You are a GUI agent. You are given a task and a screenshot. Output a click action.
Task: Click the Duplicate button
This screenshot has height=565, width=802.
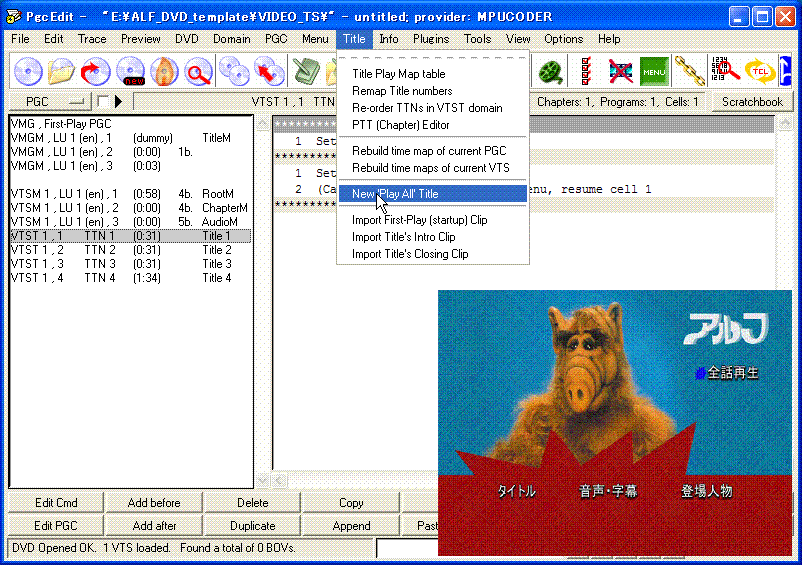click(252, 526)
